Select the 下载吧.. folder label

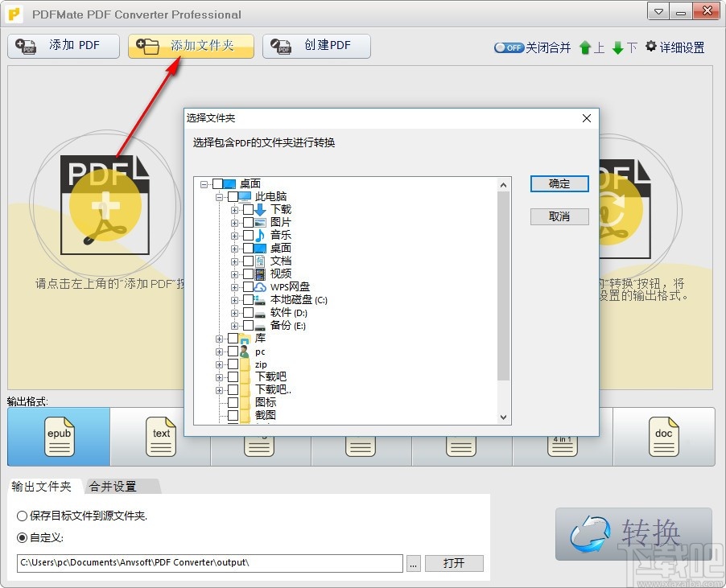273,389
